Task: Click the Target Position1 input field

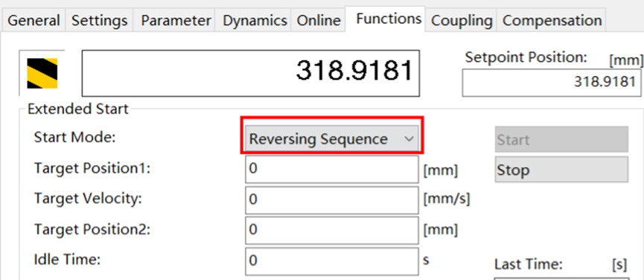Action: 332,169
